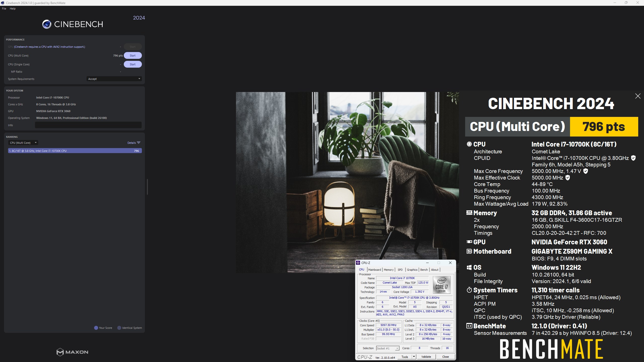The height and width of the screenshot is (362, 644).
Task: Click the Cinebench logo sphere icon
Action: 47,24
